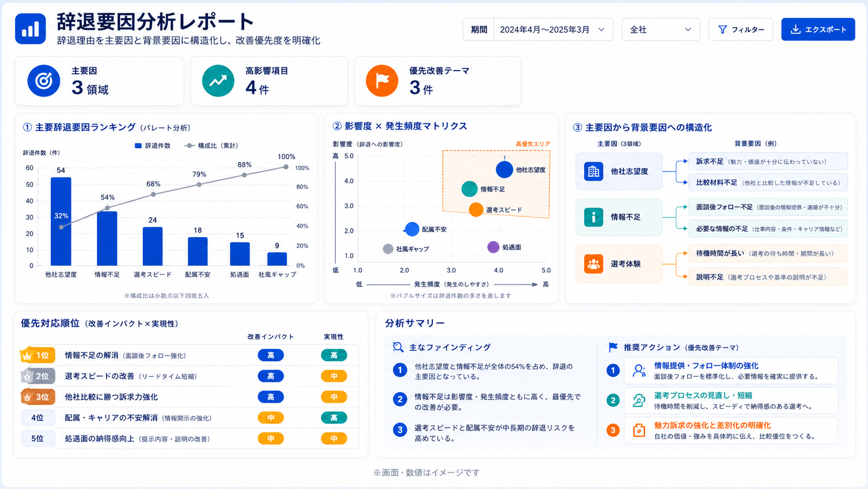This screenshot has width=868, height=489.
Task: Click the flag icon next to 推奨アクション
Action: point(613,347)
